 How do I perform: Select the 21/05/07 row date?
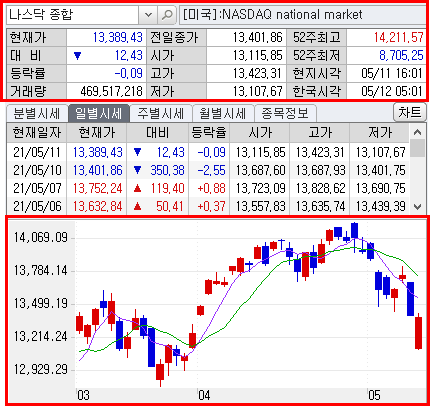[37, 188]
